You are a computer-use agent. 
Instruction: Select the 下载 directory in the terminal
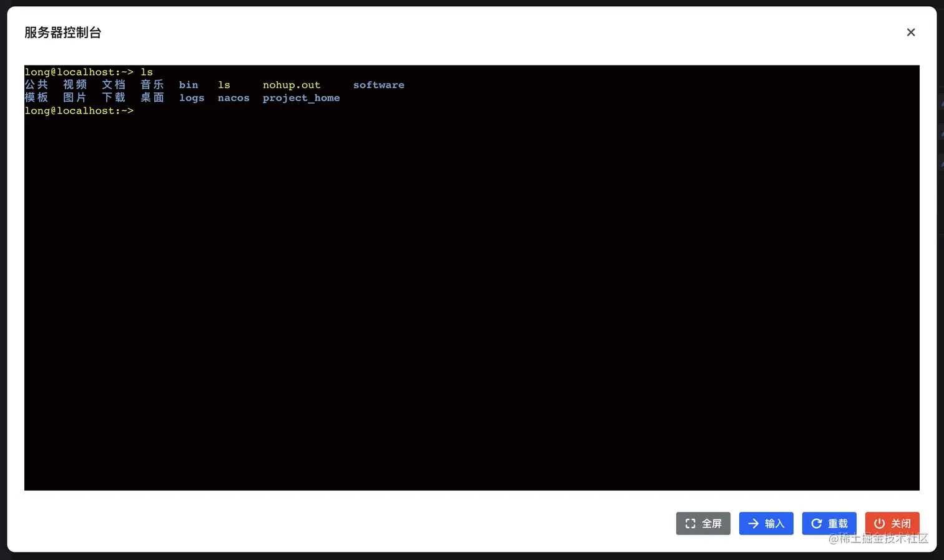pos(113,97)
